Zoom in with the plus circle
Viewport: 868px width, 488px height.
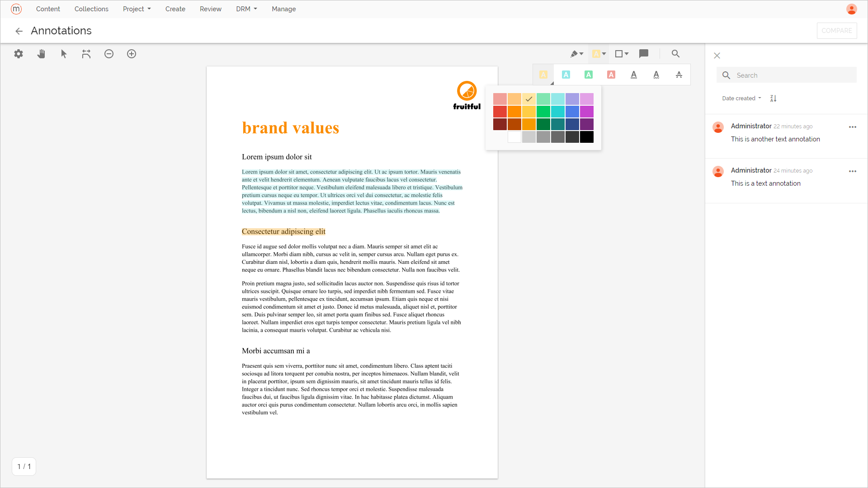click(x=132, y=54)
